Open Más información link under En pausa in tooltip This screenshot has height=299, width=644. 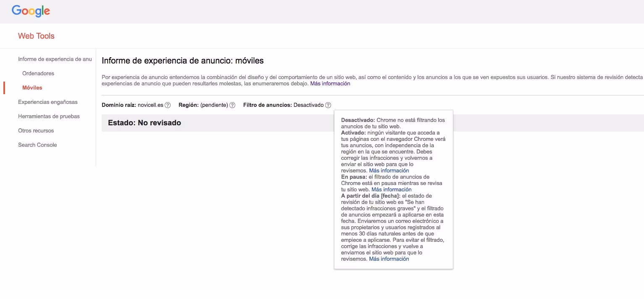click(x=392, y=190)
